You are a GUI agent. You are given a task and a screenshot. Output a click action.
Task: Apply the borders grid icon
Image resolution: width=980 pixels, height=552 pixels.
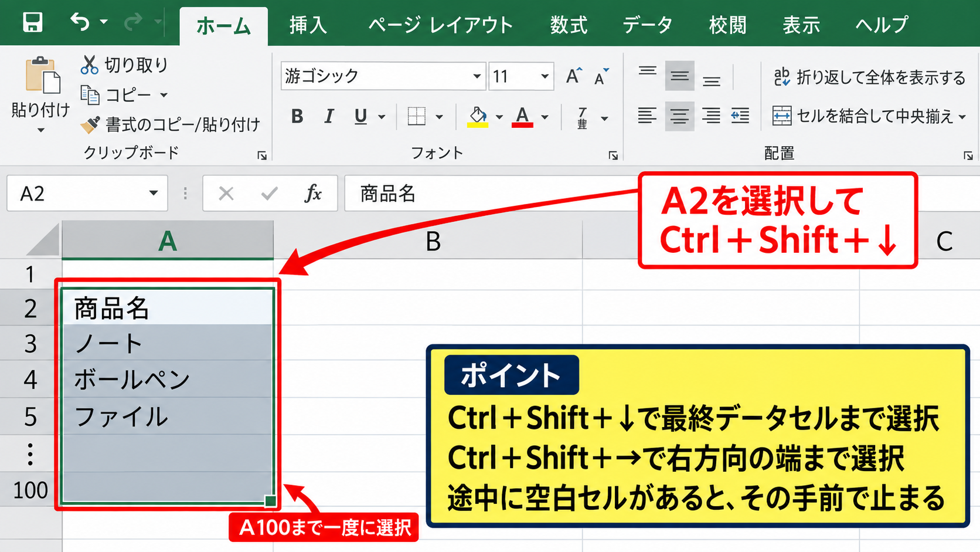pyautogui.click(x=417, y=116)
